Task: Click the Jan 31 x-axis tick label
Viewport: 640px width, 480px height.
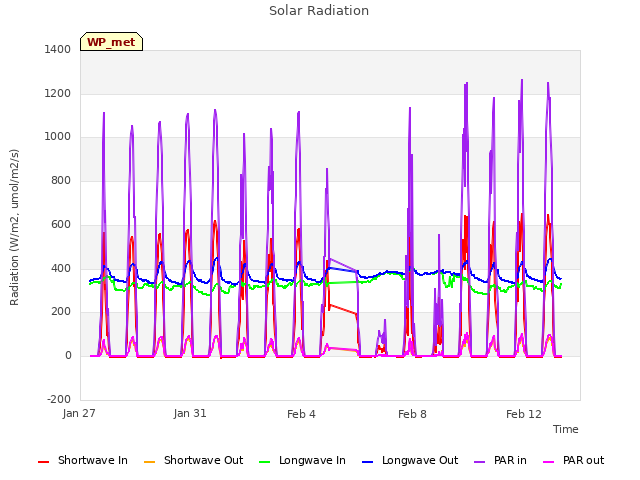Action: coord(190,413)
